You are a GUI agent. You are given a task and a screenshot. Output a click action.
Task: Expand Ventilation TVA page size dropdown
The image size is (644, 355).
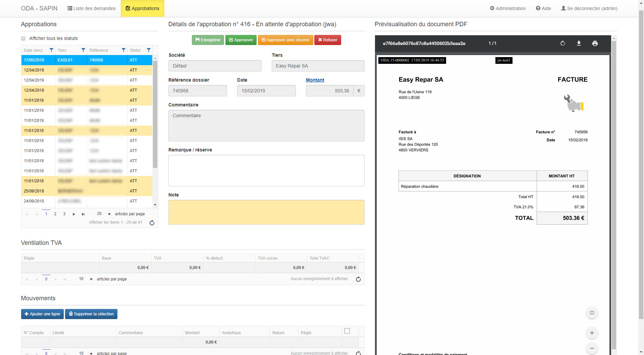click(91, 279)
